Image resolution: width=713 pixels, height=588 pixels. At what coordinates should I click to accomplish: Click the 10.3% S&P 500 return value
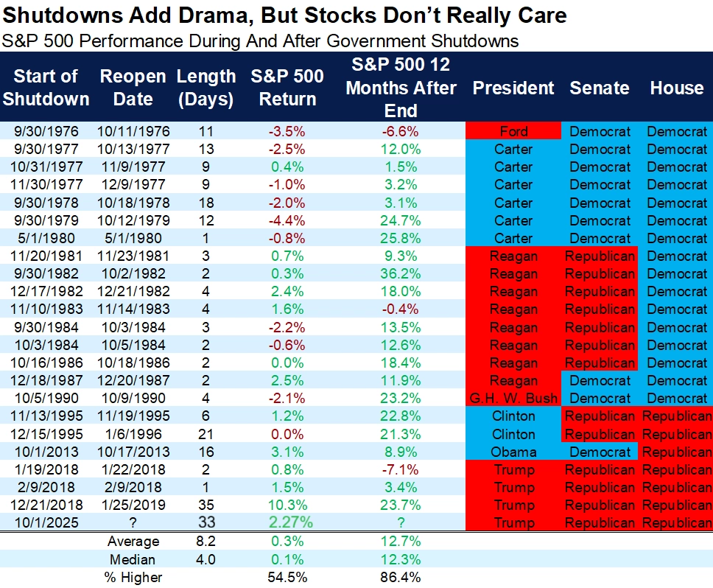click(284, 505)
